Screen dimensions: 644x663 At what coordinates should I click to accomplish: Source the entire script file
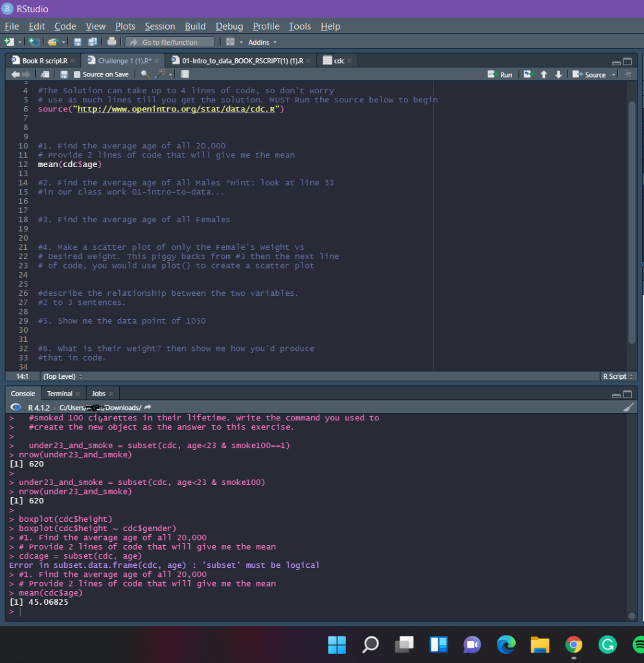(588, 74)
